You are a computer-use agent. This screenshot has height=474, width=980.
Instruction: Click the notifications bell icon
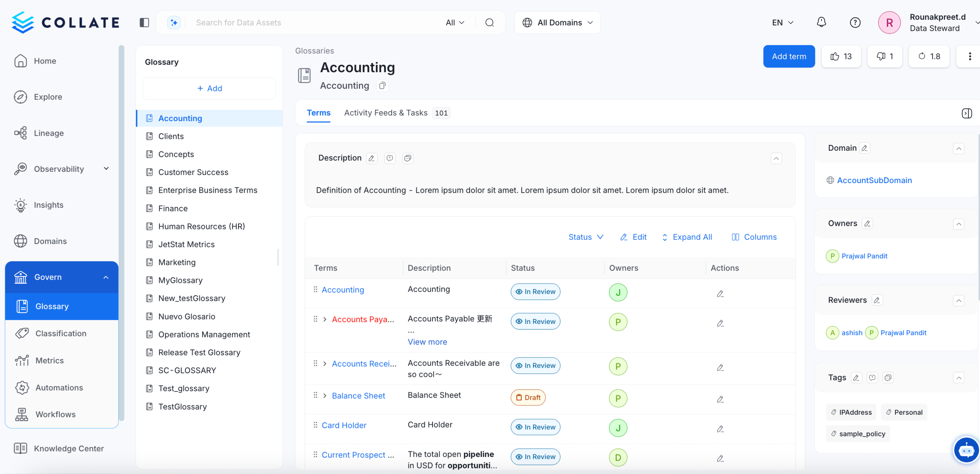(x=821, y=22)
